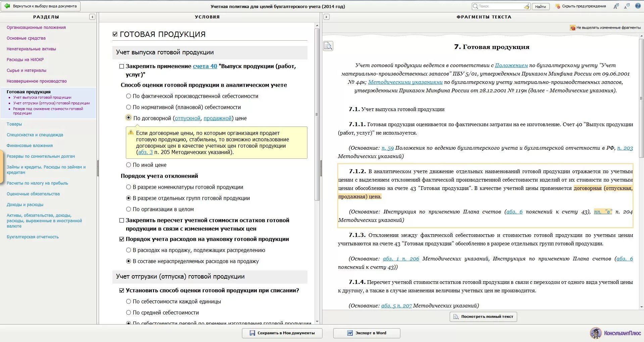Viewport: 644px width, 342px height.
Task: Toggle 'Установить способ оценки при списании' checkbox
Action: (x=122, y=291)
